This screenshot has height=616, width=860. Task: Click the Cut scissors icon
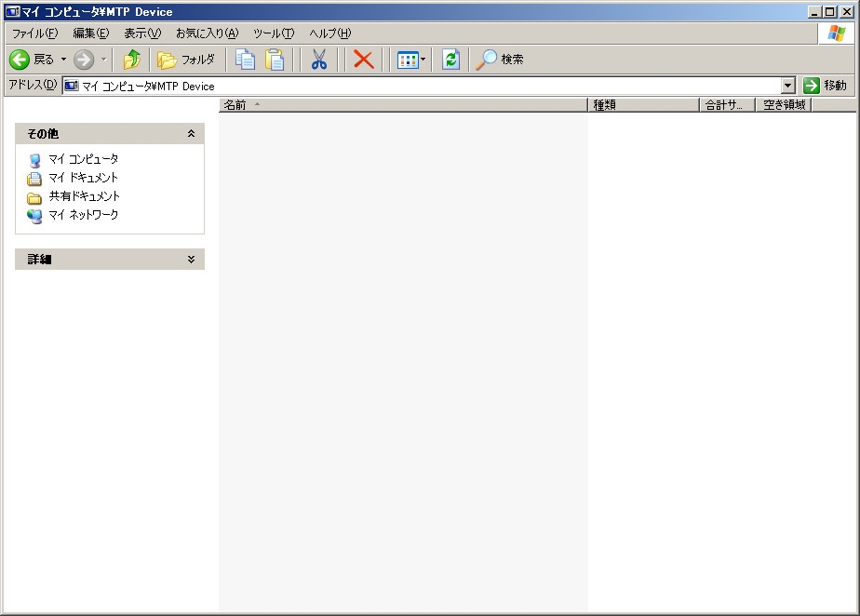(318, 60)
